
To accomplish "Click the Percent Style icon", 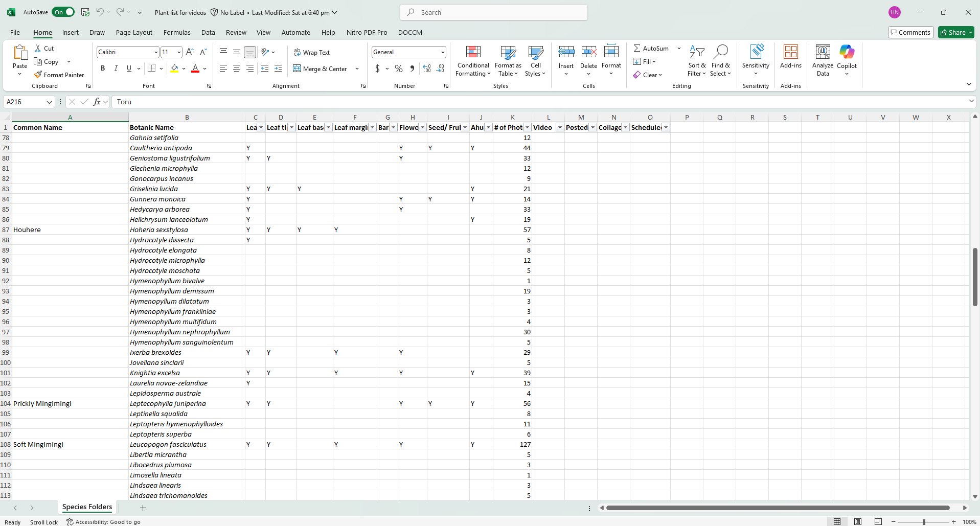I will pos(399,68).
